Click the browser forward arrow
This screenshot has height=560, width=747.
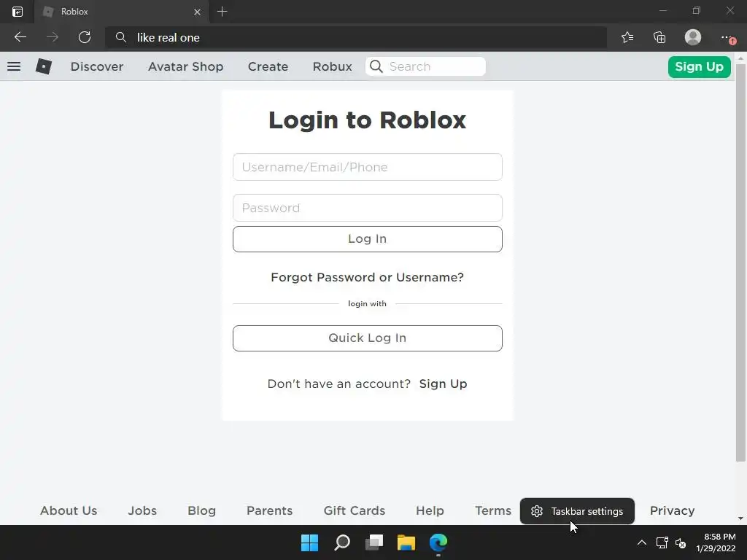point(53,37)
